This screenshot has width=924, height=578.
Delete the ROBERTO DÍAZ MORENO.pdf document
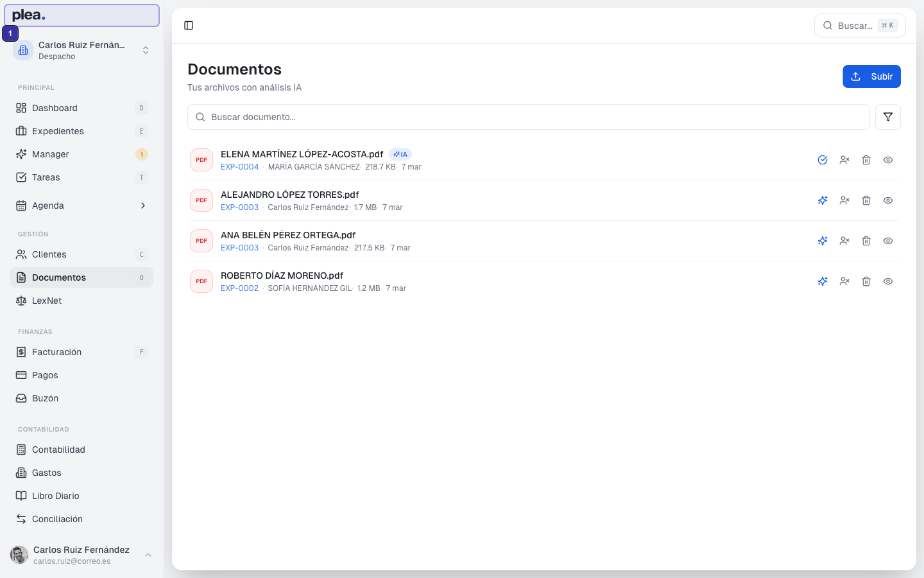click(x=866, y=281)
